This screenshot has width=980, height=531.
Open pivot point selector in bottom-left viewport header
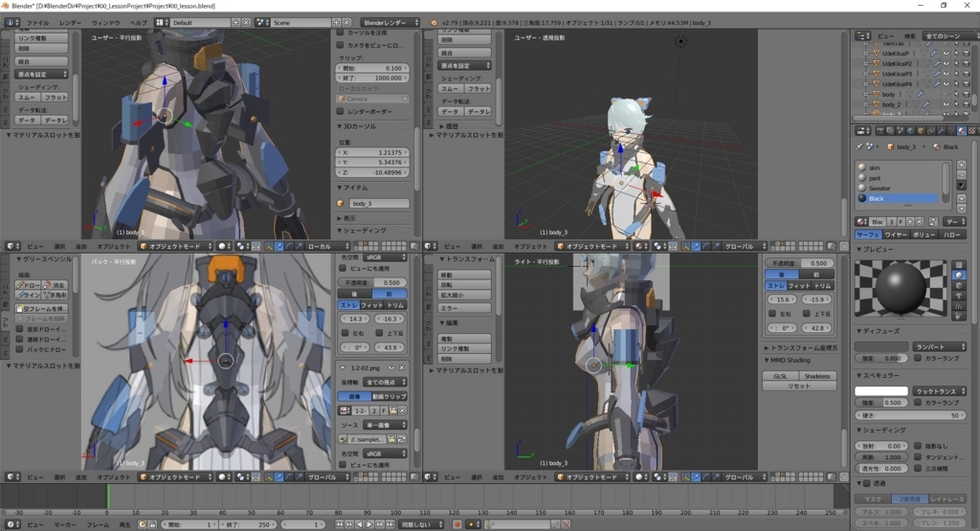tap(241, 476)
